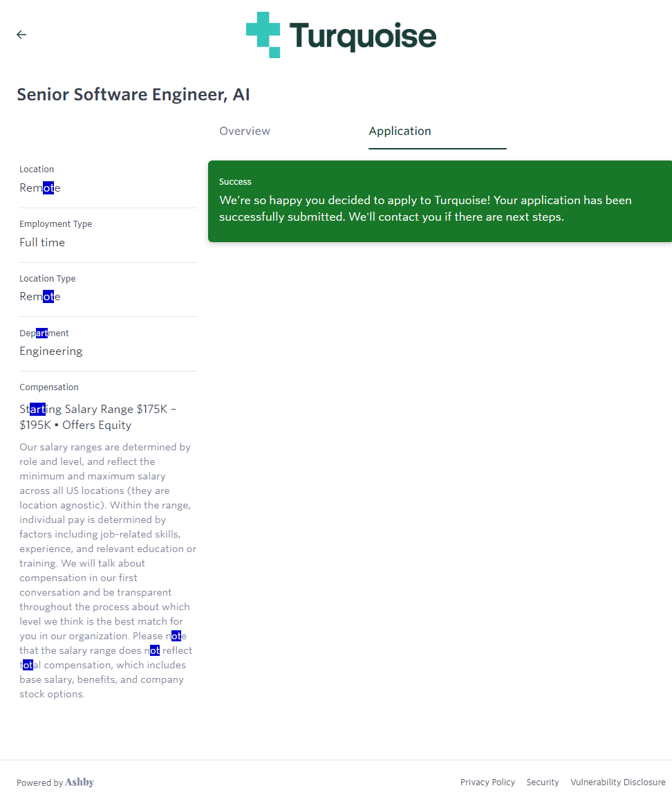Click the Department label
This screenshot has width=672, height=806.
[44, 333]
